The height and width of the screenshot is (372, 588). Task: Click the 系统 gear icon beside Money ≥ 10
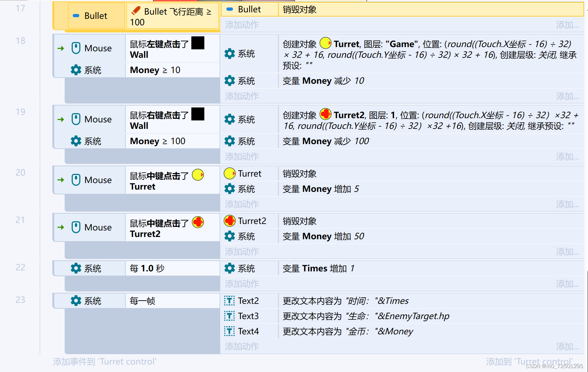[76, 70]
